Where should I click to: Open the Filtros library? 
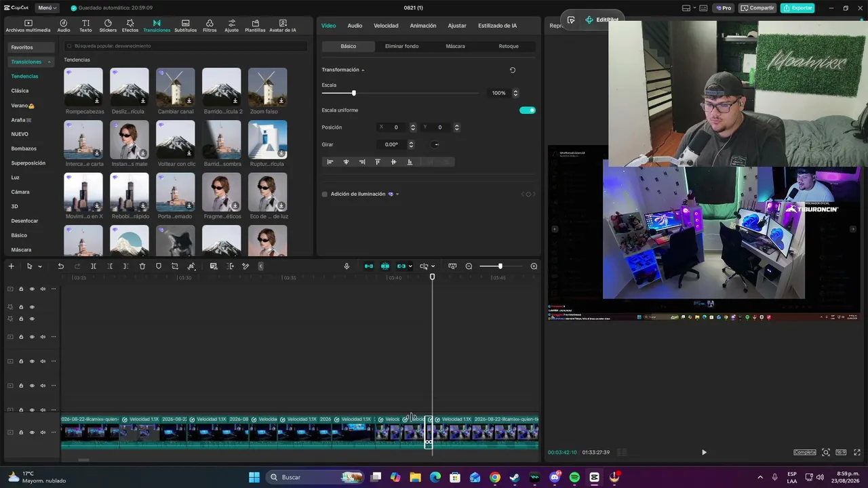tap(210, 26)
